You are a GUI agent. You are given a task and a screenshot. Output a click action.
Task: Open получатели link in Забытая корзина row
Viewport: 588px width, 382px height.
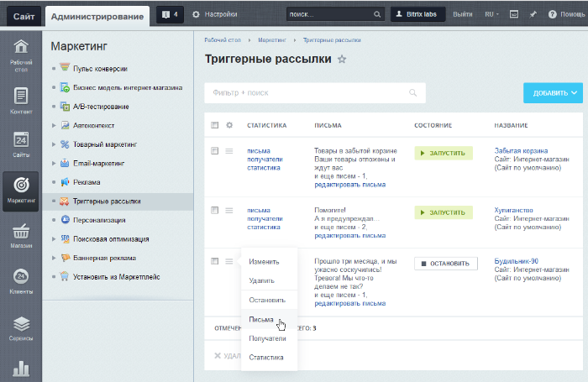tap(265, 160)
